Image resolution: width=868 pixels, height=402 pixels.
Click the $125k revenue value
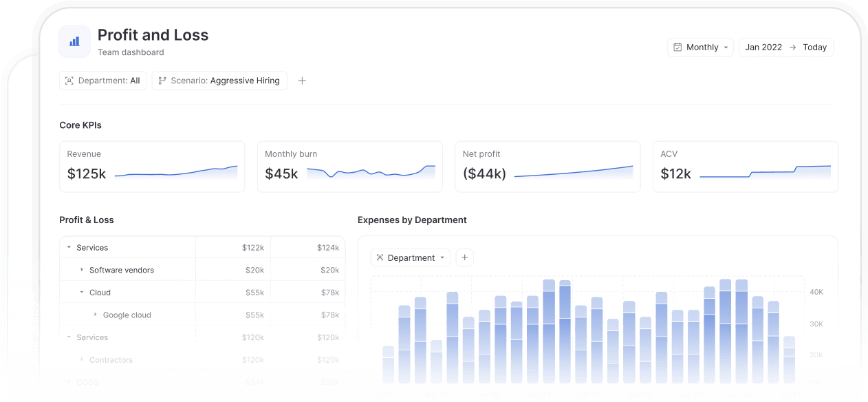[87, 173]
